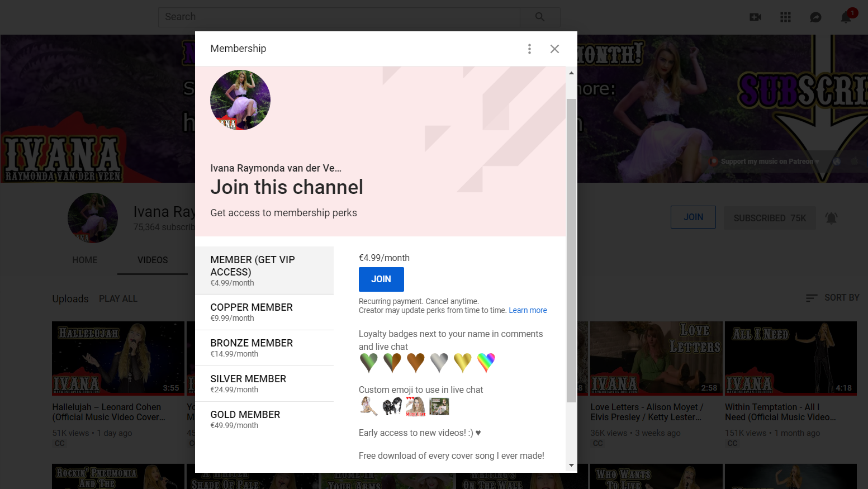Open the Uploads section heading
Screen dimensions: 868x489
pyautogui.click(x=70, y=299)
